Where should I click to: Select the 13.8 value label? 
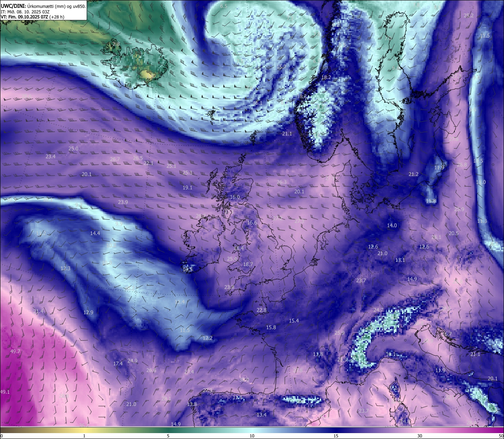192,404
